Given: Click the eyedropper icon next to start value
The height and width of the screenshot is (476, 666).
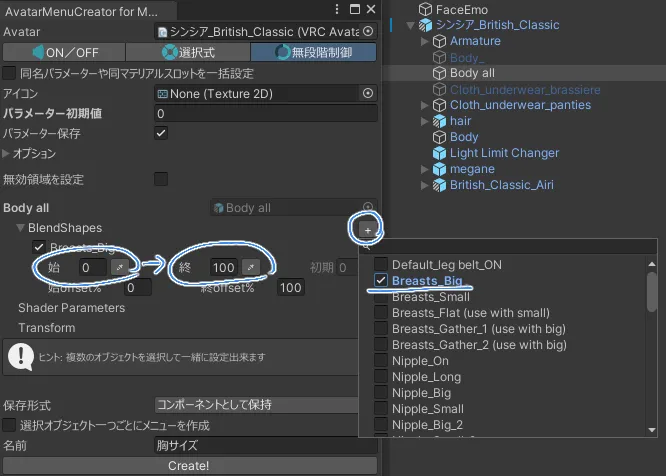Looking at the screenshot, I should click(119, 267).
